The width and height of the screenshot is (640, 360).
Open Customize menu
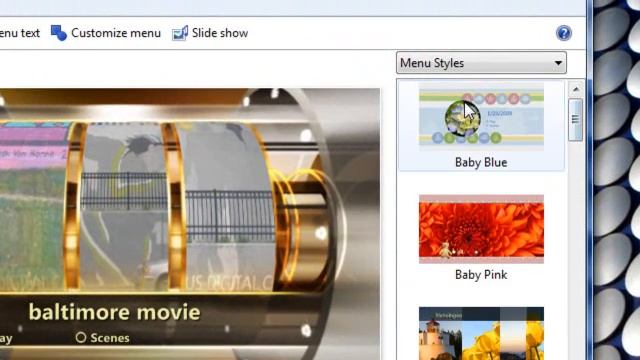(106, 33)
